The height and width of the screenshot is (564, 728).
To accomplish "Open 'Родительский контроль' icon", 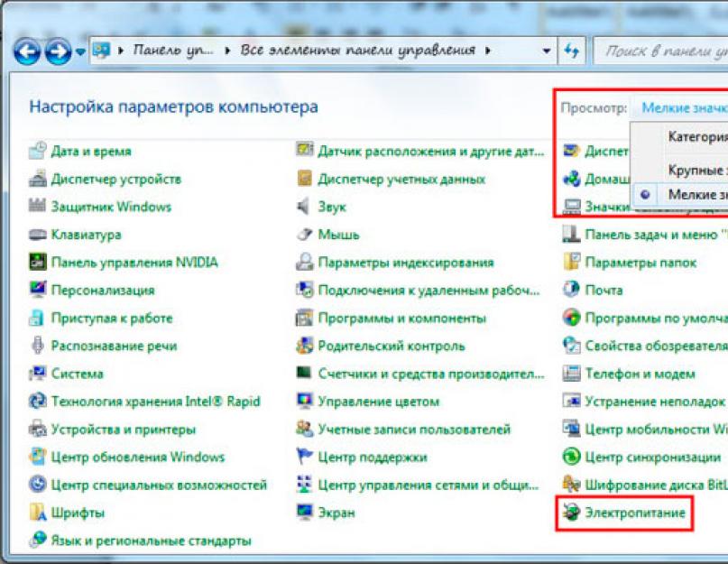I will point(305,346).
